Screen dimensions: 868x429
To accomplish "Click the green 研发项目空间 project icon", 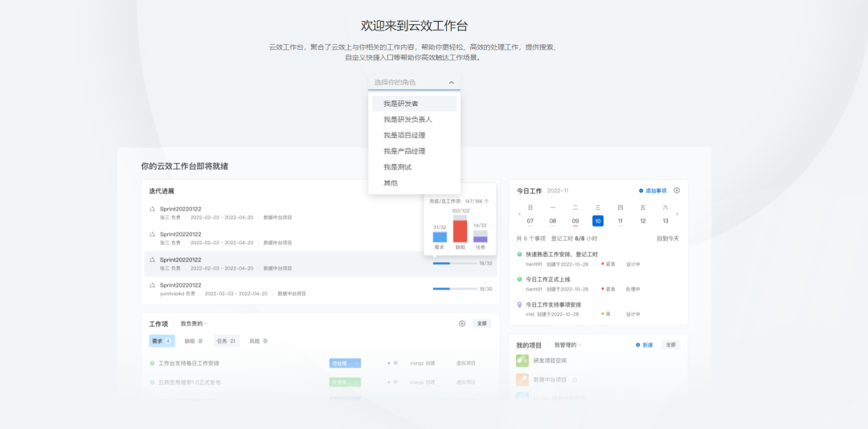I will click(522, 361).
